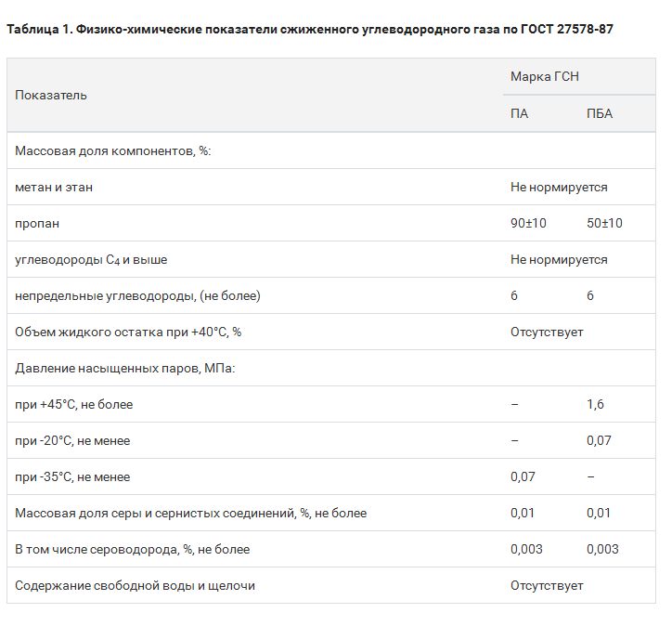Click the "Марка ГСН" header cell
The height and width of the screenshot is (639, 672).
pyautogui.click(x=544, y=76)
